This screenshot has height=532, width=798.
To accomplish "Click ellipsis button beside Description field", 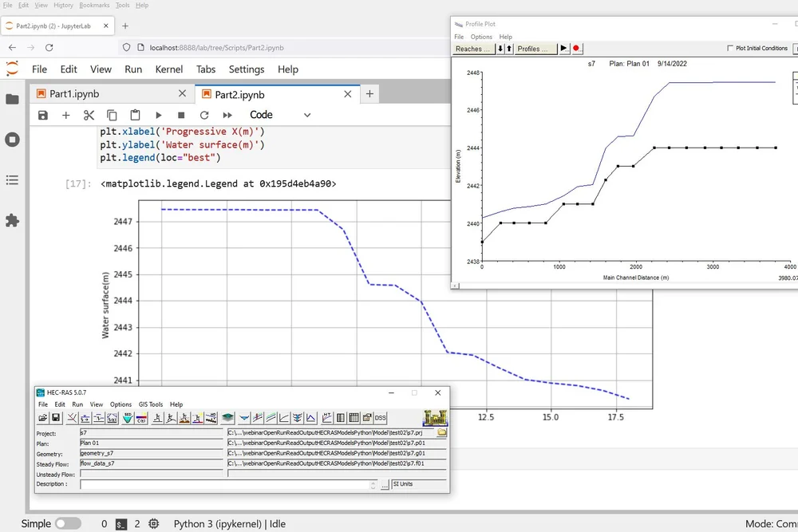I will pos(385,485).
